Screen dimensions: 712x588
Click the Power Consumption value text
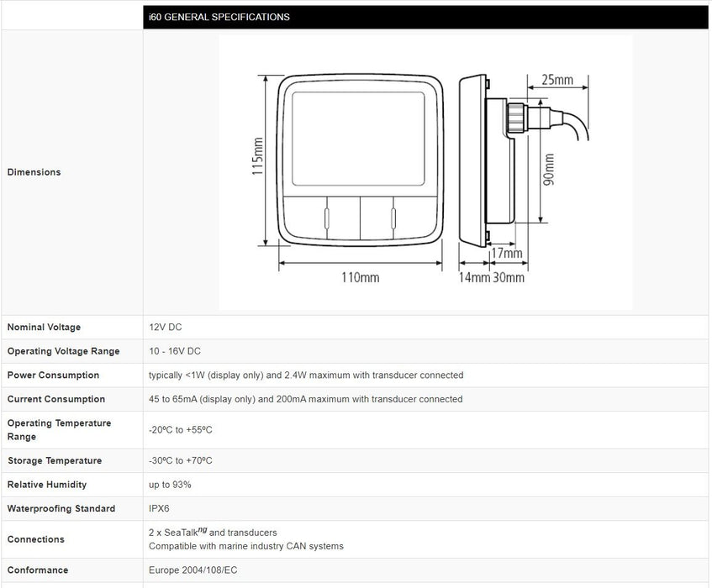pyautogui.click(x=306, y=375)
